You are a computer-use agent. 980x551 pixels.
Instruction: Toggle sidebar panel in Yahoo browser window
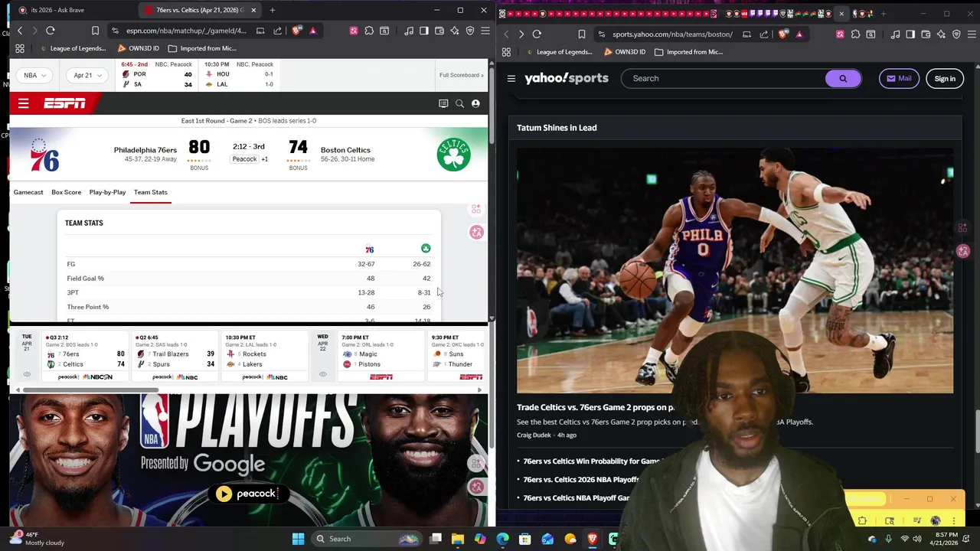[x=910, y=34]
